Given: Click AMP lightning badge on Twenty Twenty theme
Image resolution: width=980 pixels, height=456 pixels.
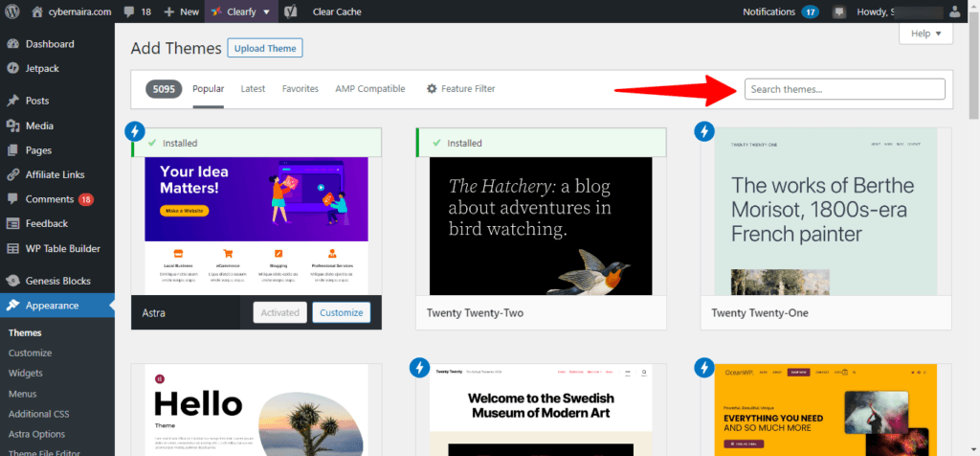Looking at the screenshot, I should click(419, 367).
